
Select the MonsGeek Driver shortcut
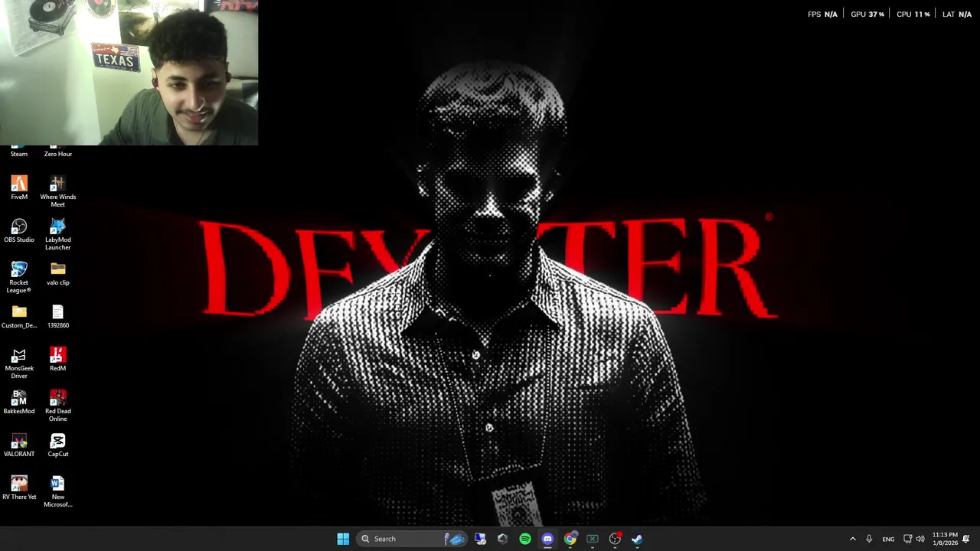pyautogui.click(x=19, y=363)
